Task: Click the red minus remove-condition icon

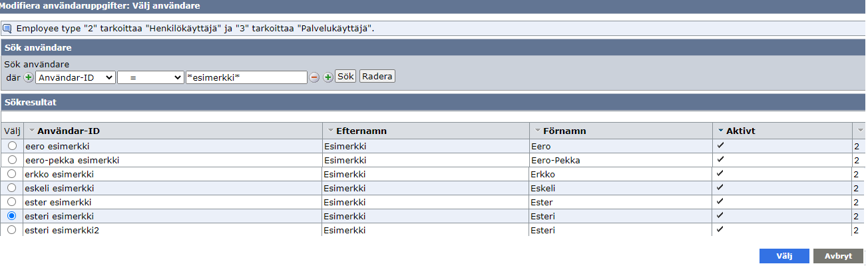Action: 314,77
